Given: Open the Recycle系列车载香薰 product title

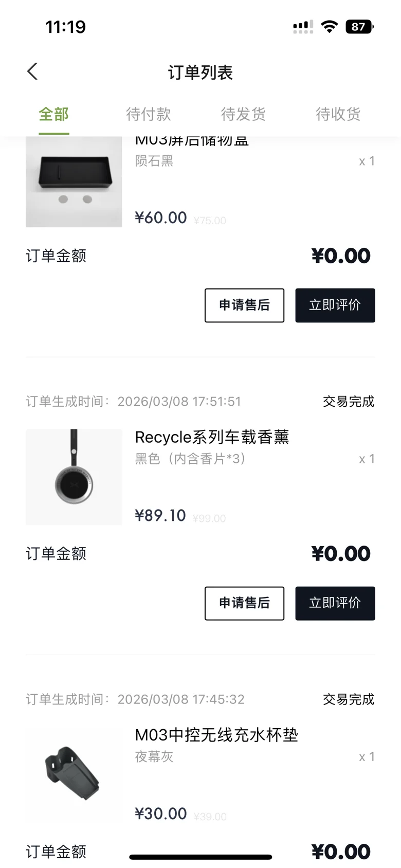Looking at the screenshot, I should tap(212, 437).
